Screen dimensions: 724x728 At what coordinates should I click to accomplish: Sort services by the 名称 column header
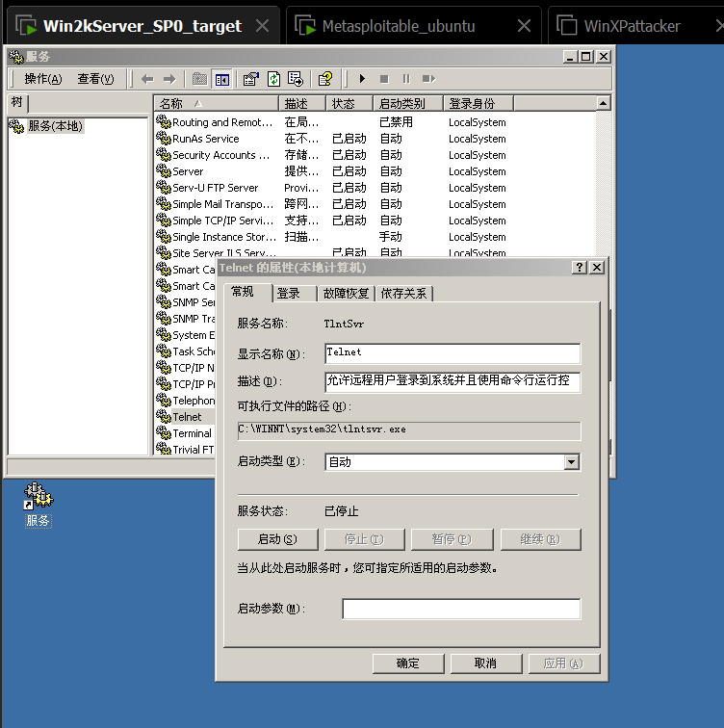tap(217, 104)
